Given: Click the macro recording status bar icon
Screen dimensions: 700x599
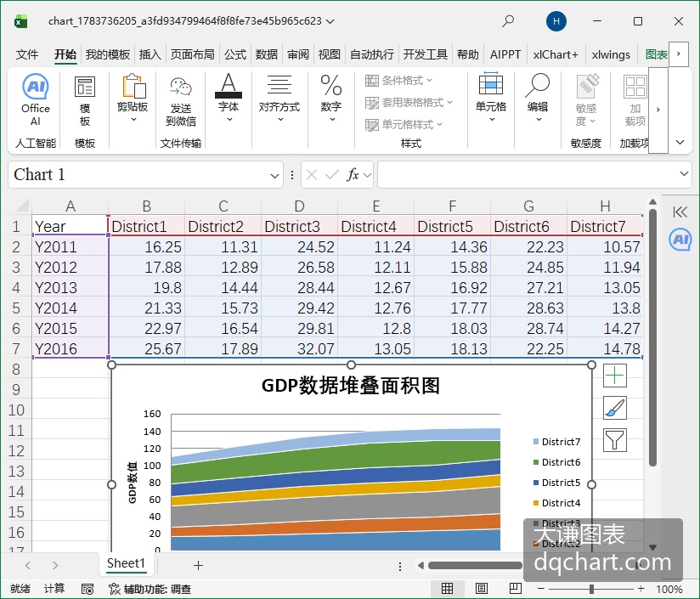Looking at the screenshot, I should coord(87,589).
